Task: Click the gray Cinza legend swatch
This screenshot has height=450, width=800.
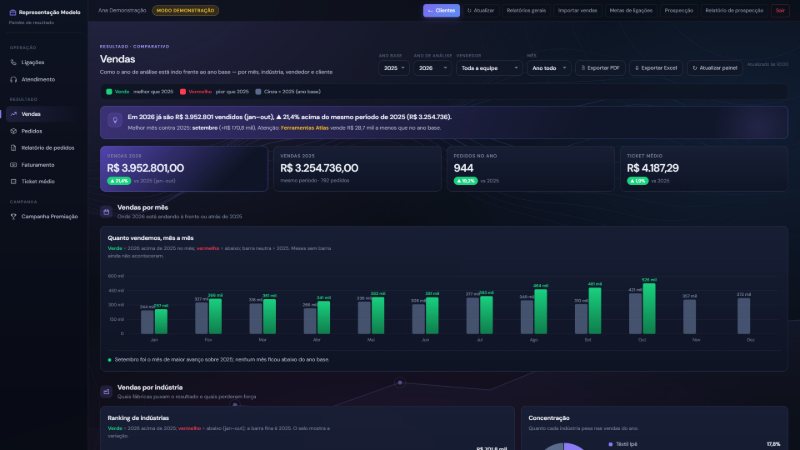Action: click(x=258, y=92)
